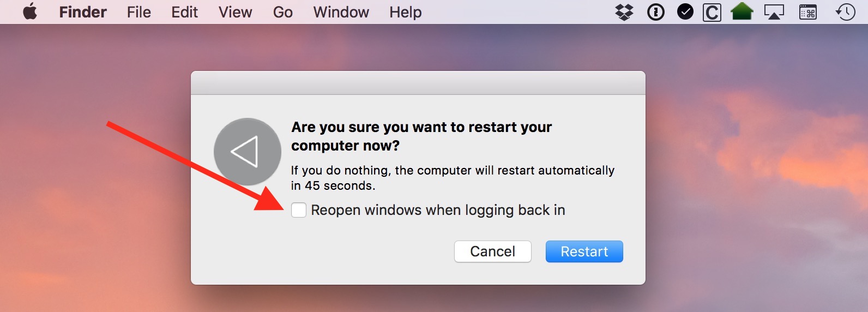Enable Reopen windows when logging back in
868x312 pixels.
click(299, 210)
